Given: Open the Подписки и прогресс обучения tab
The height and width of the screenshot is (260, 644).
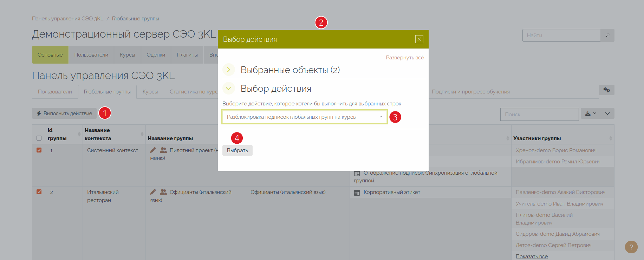Looking at the screenshot, I should click(470, 92).
